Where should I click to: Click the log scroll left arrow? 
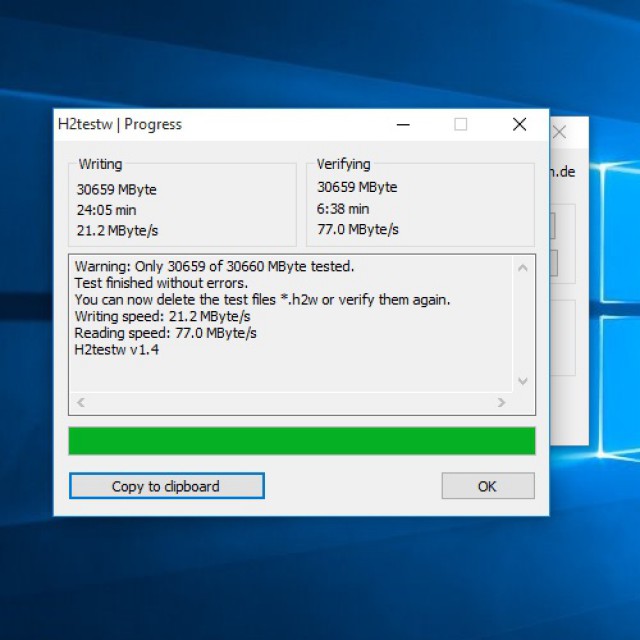point(81,402)
